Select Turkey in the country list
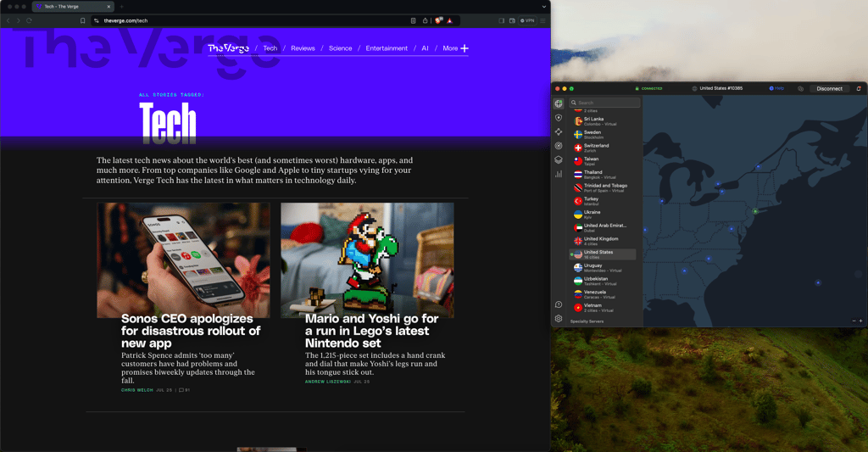Image resolution: width=868 pixels, height=452 pixels. pos(603,201)
